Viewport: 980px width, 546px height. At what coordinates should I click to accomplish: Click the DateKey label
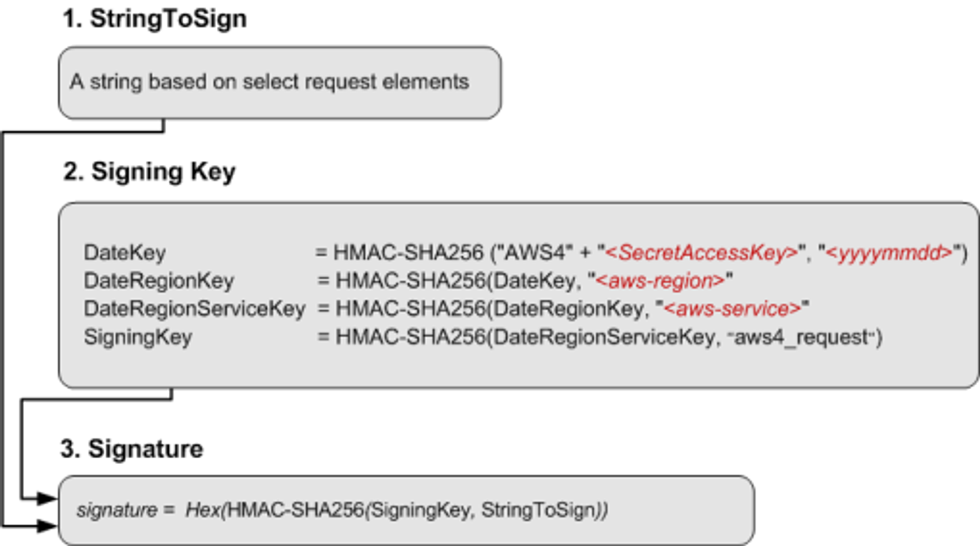[125, 253]
